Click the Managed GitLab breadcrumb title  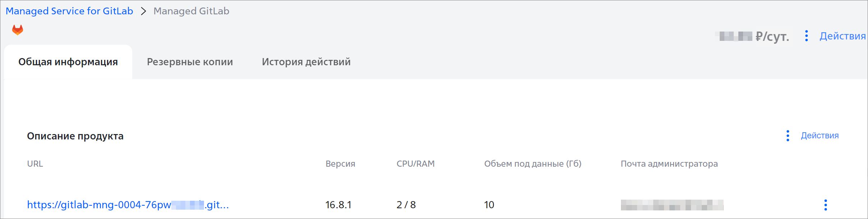coord(191,11)
